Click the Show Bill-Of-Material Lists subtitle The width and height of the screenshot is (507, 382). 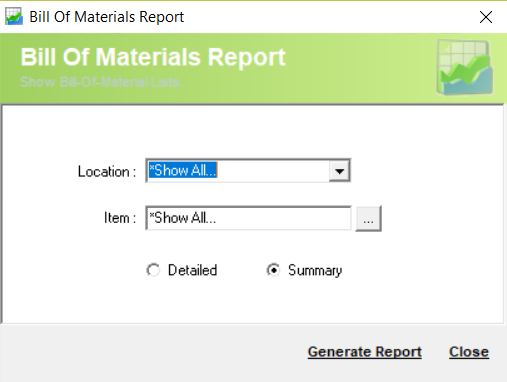(x=101, y=82)
